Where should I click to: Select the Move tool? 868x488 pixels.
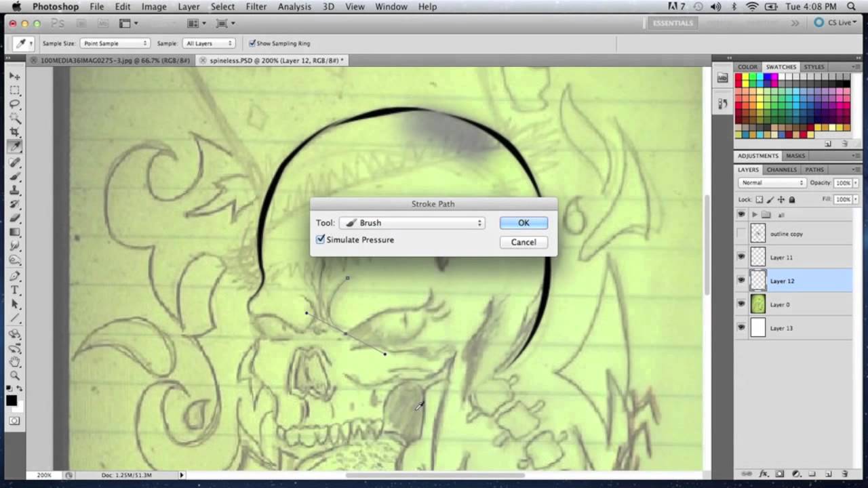pos(14,77)
